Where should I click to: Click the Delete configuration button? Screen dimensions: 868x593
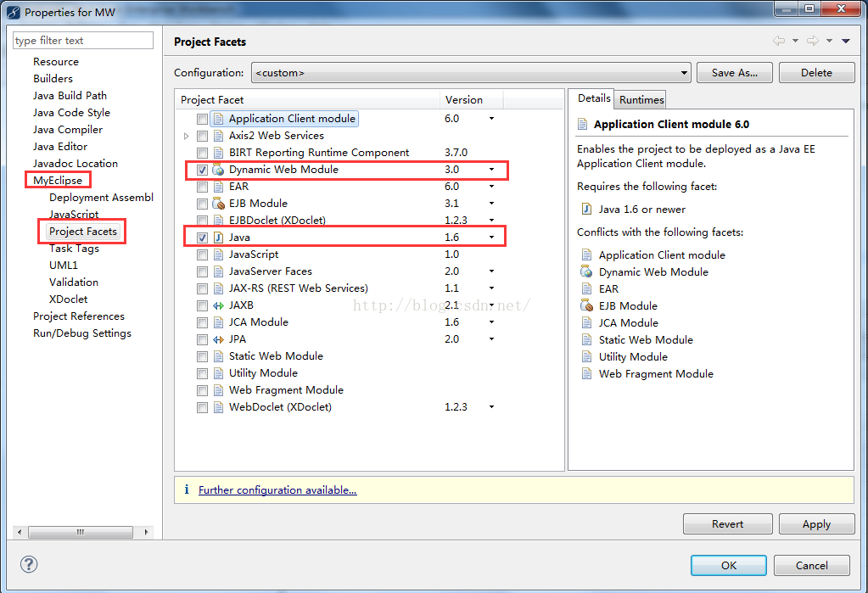pos(816,72)
